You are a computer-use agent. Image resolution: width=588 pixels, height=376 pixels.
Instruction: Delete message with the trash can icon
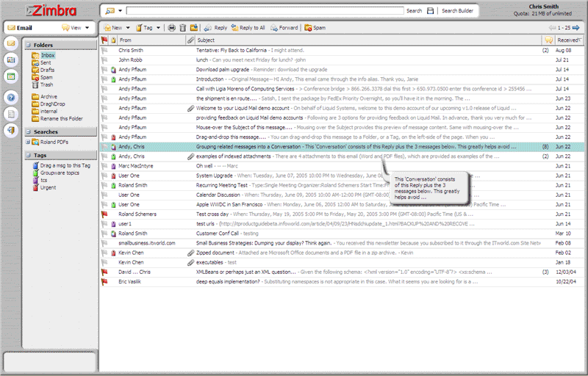[x=182, y=28]
